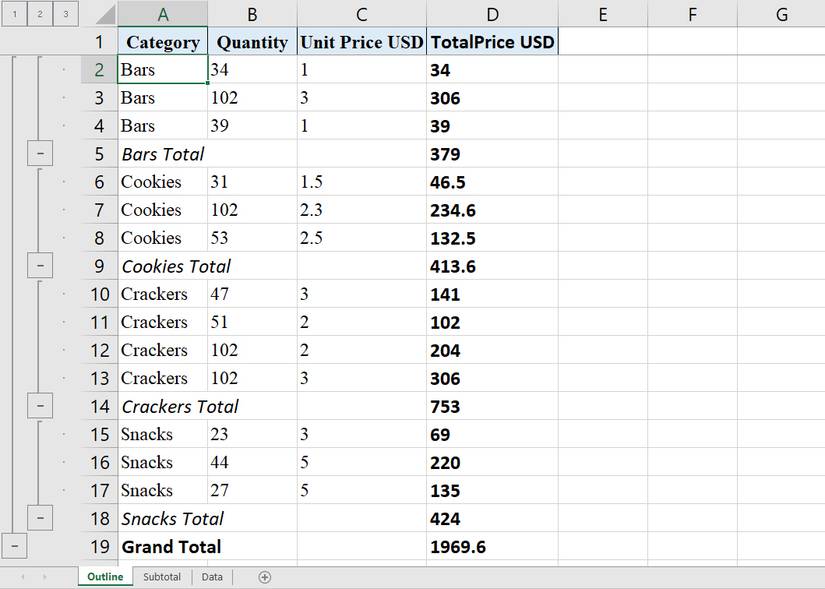Select column D header
The height and width of the screenshot is (589, 825).
click(x=492, y=14)
